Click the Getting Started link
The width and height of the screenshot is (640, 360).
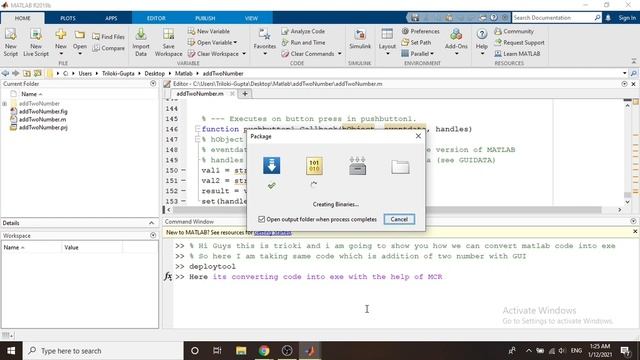point(273,233)
